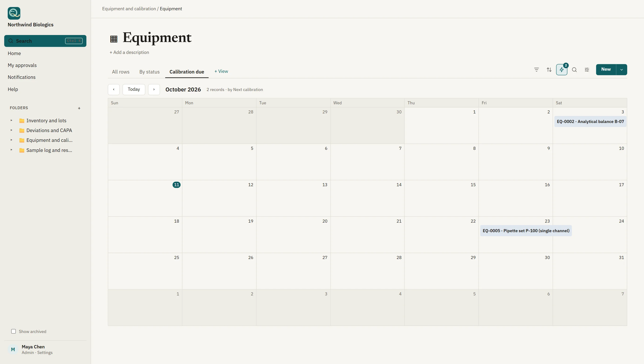Click the search magnifier in the toolbar
Image resolution: width=644 pixels, height=364 pixels.
click(574, 70)
